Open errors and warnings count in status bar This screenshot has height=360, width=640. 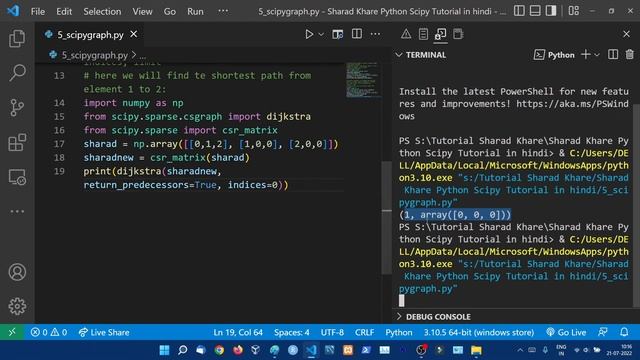click(49, 332)
